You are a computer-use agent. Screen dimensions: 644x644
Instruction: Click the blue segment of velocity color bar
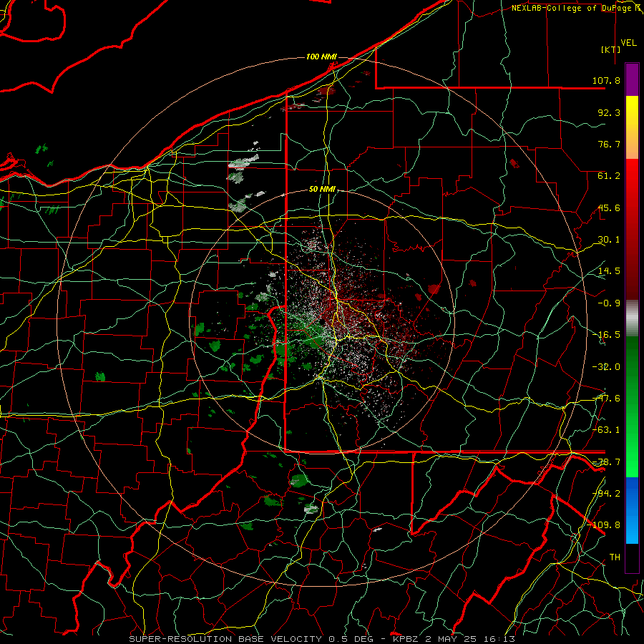632,510
